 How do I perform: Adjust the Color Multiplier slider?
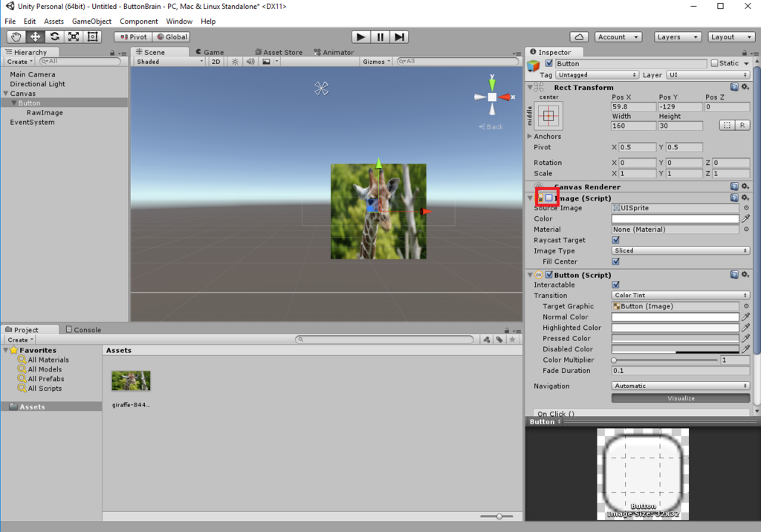pyautogui.click(x=665, y=360)
